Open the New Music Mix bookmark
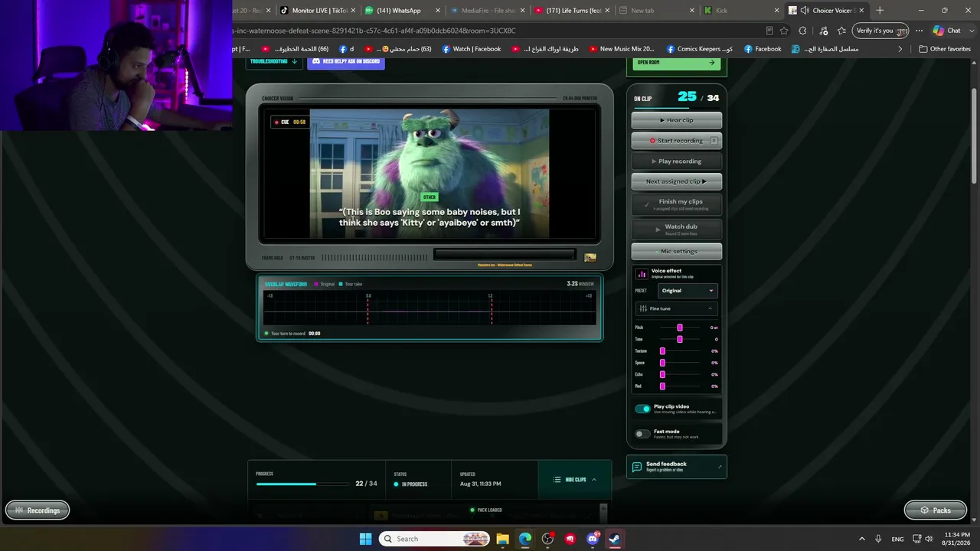This screenshot has width=980, height=551. point(622,49)
